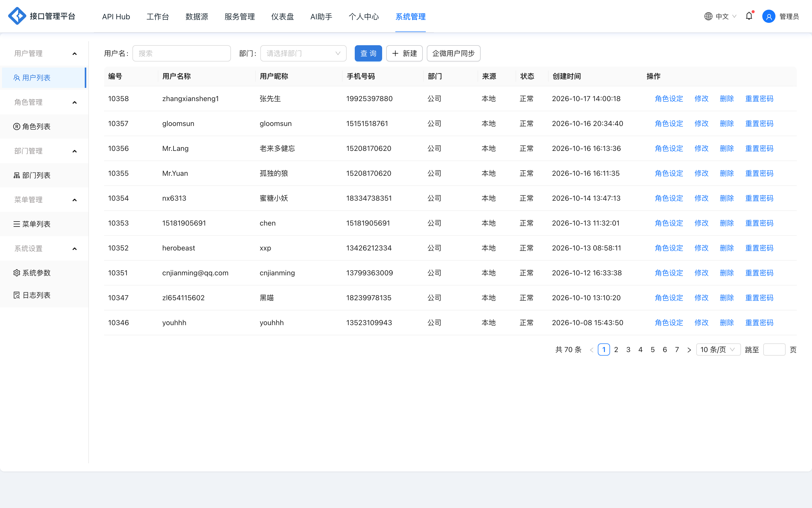Go to next page with the right arrow

689,350
